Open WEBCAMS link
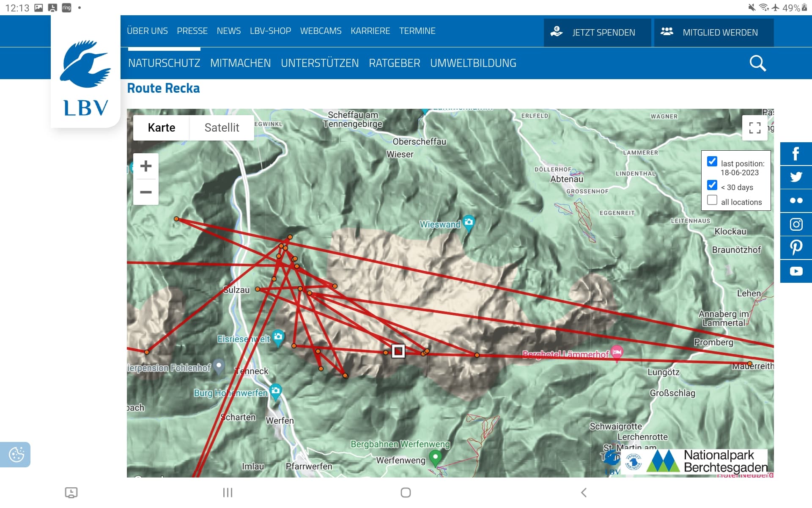The width and height of the screenshot is (812, 508). [x=321, y=31]
